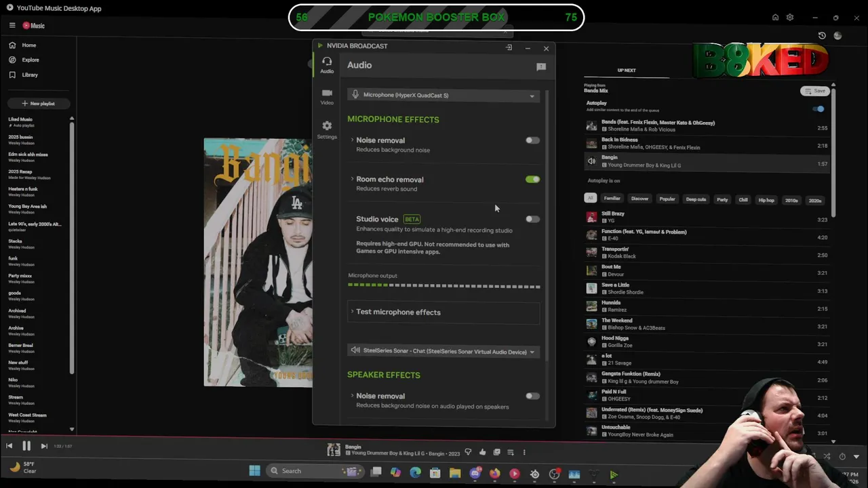Open the Microphone HyperX QuadCast S dropdown
The height and width of the screenshot is (488, 868).
tap(443, 96)
